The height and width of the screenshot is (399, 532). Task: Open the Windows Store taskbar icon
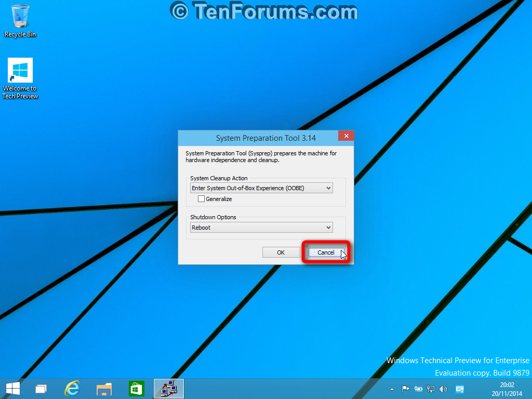coord(137,389)
